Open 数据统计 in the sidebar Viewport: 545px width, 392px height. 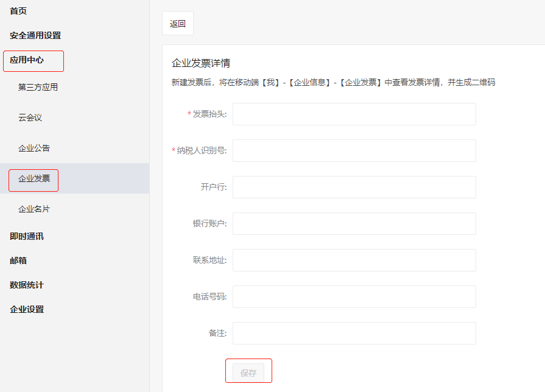[27, 285]
